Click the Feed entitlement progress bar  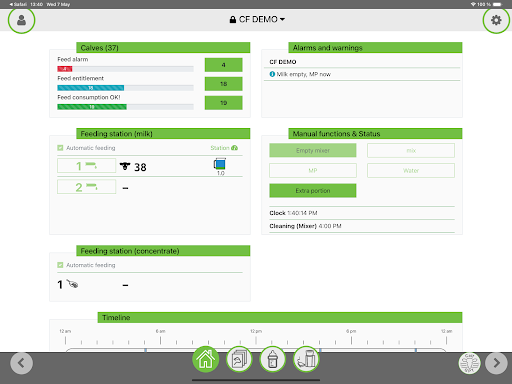(125, 88)
